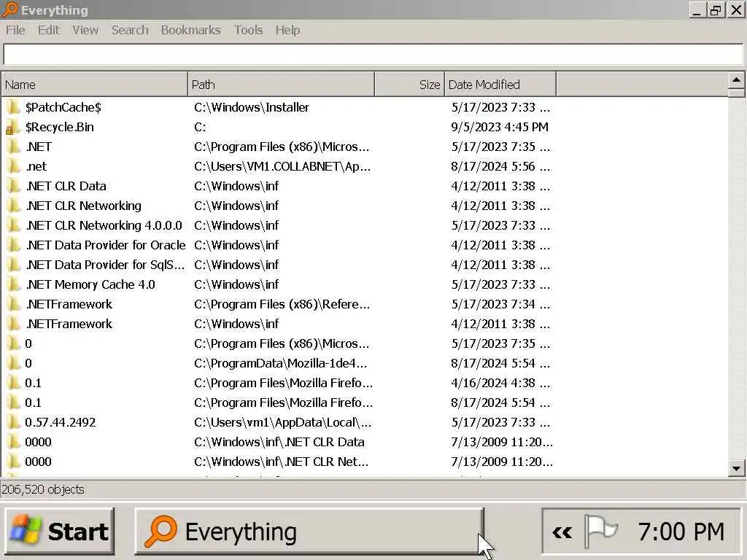Click the $PatchCache$ folder icon
The width and height of the screenshot is (747, 560).
point(13,107)
